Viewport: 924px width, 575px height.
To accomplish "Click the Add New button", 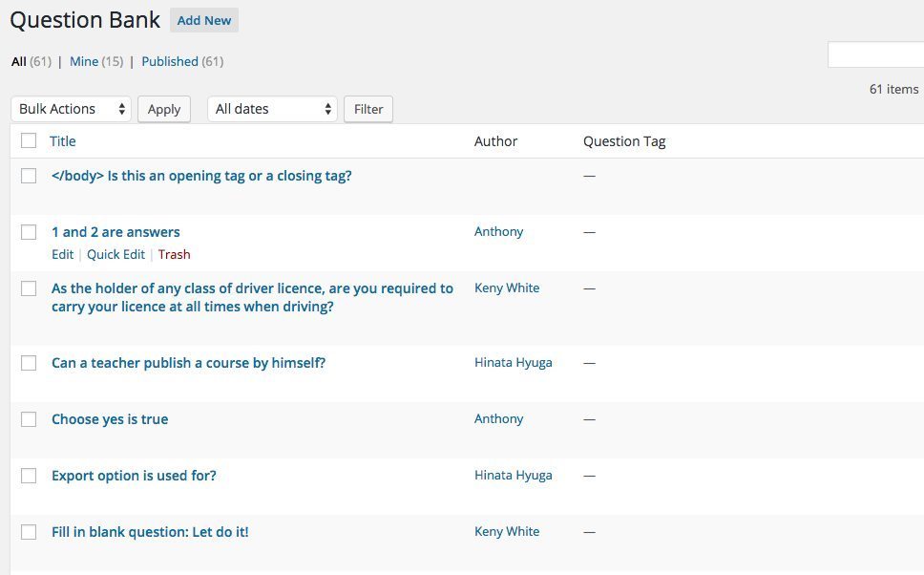I will tap(204, 20).
